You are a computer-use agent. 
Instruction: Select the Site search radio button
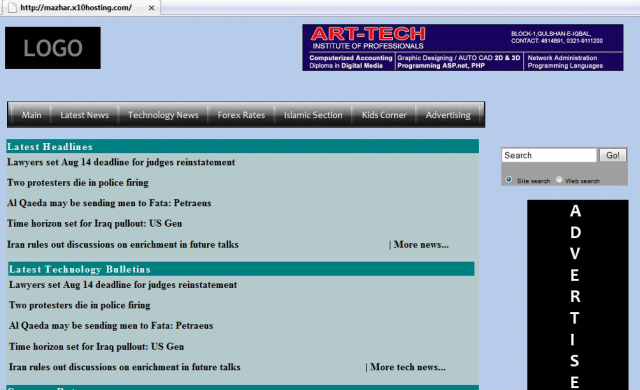(x=509, y=179)
